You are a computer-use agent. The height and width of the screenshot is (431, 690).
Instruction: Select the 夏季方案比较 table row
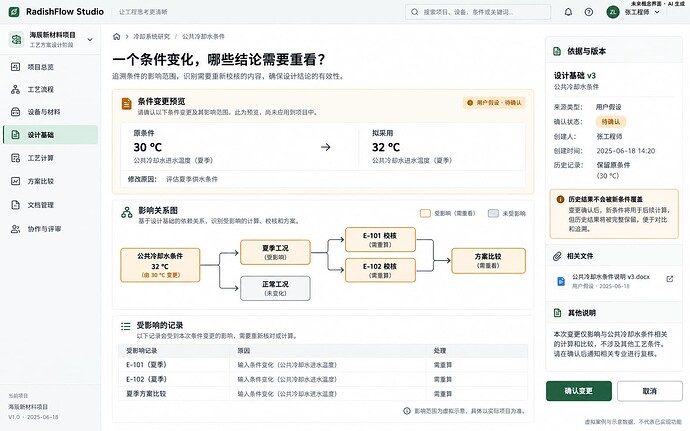pyautogui.click(x=323, y=394)
